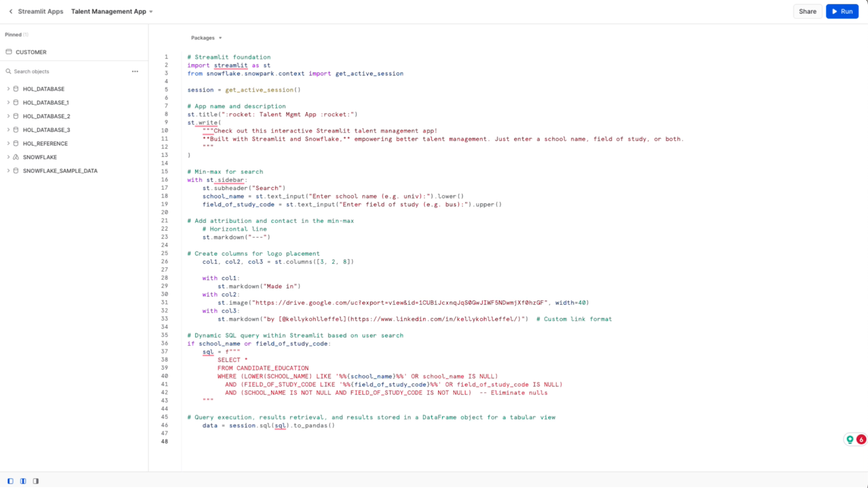This screenshot has width=868, height=488.
Task: Expand the HOL_REFERENCE tree node
Action: pyautogui.click(x=8, y=143)
